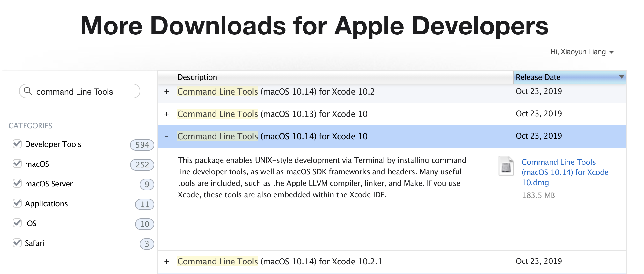Viewport: 644px width, 274px height.
Task: Sort by the Description column header
Action: click(x=344, y=77)
